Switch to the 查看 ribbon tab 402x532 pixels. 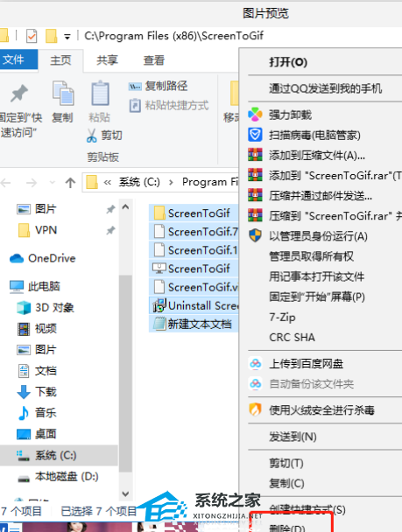tap(154, 60)
